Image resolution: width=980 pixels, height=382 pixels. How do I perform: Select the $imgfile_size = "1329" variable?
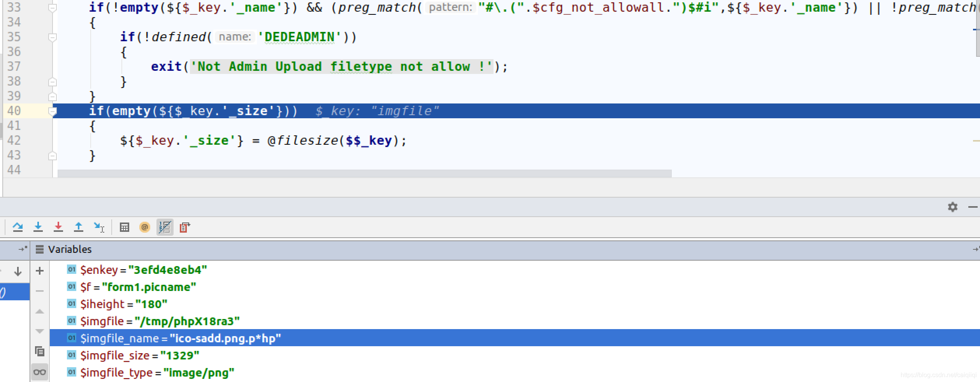[515, 355]
